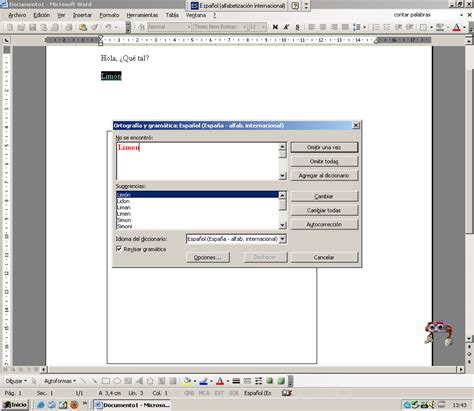Screen dimensions: 474x411
Task: Open the Formato menu
Action: [109, 15]
